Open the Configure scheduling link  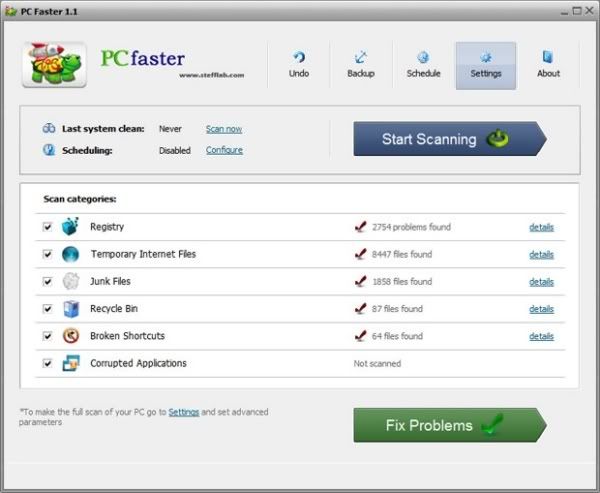pos(224,150)
